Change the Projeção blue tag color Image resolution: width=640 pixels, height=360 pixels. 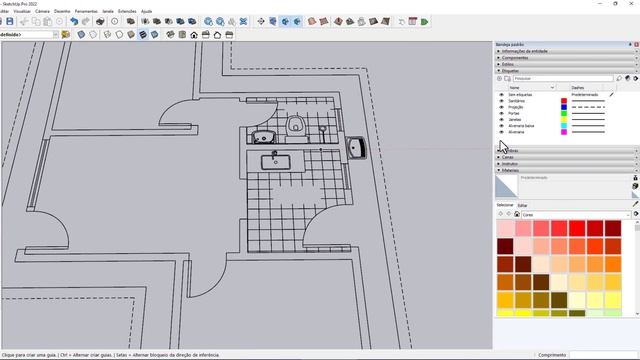coord(564,107)
